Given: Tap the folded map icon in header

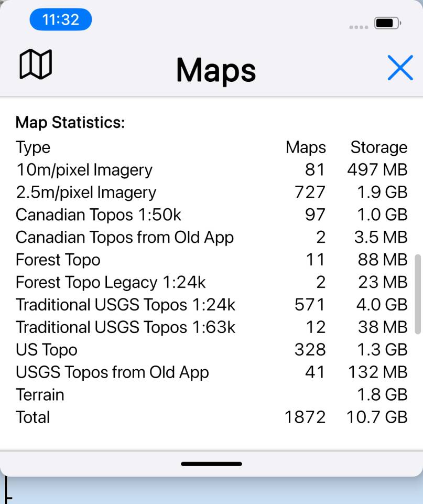Looking at the screenshot, I should pyautogui.click(x=36, y=65).
